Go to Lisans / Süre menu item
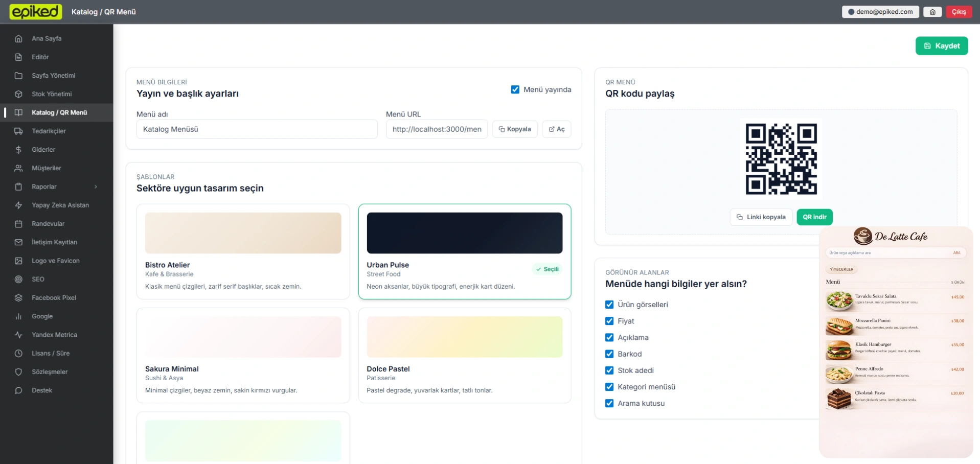Screen dimensions: 980x464 50,354
